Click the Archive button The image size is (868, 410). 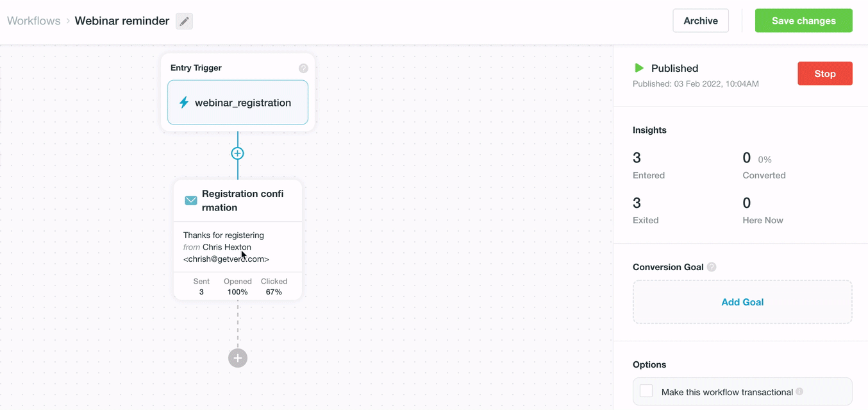click(700, 21)
